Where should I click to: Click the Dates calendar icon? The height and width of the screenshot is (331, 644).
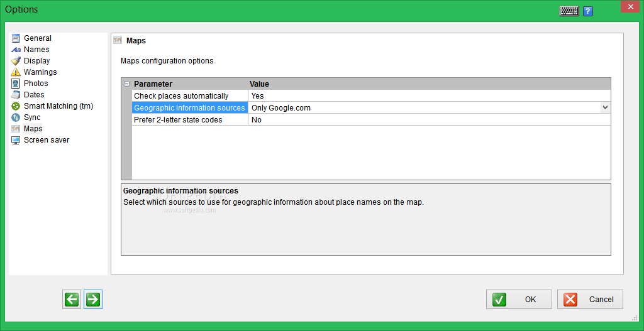tap(16, 95)
